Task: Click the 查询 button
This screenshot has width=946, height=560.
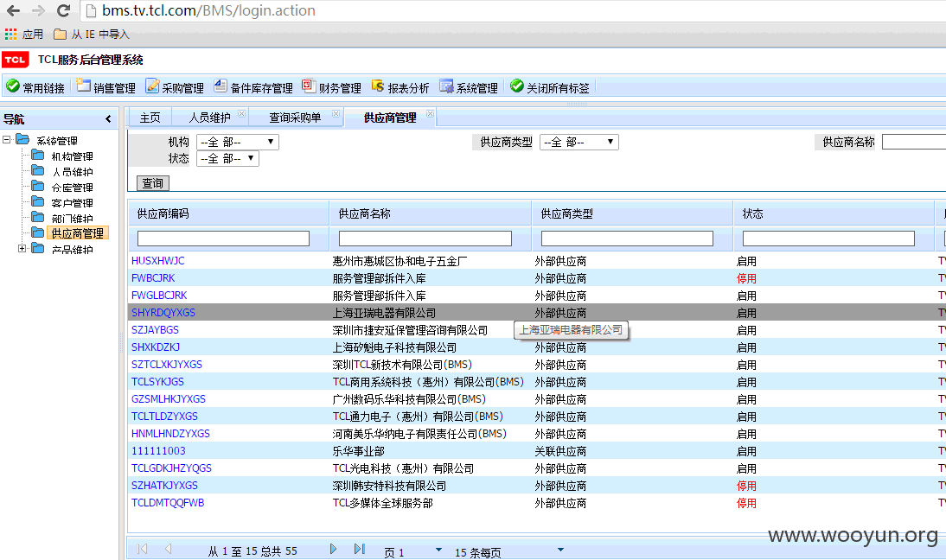Action: 153,182
